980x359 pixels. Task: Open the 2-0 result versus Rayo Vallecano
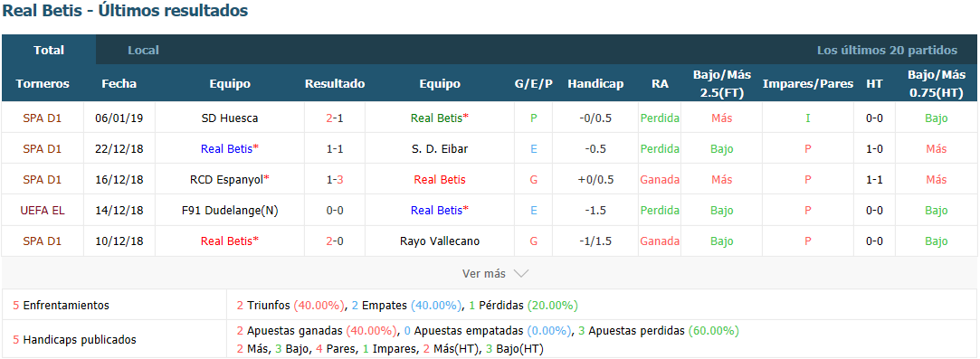point(335,241)
